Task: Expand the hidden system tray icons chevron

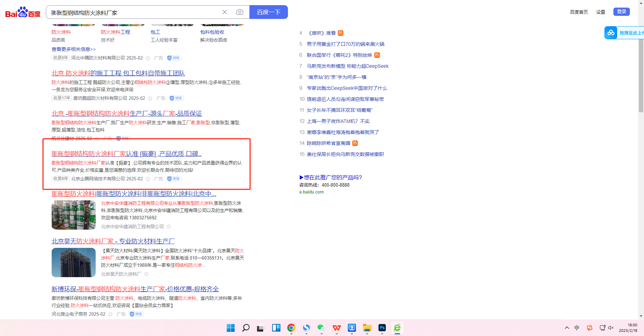Action: [x=567, y=328]
